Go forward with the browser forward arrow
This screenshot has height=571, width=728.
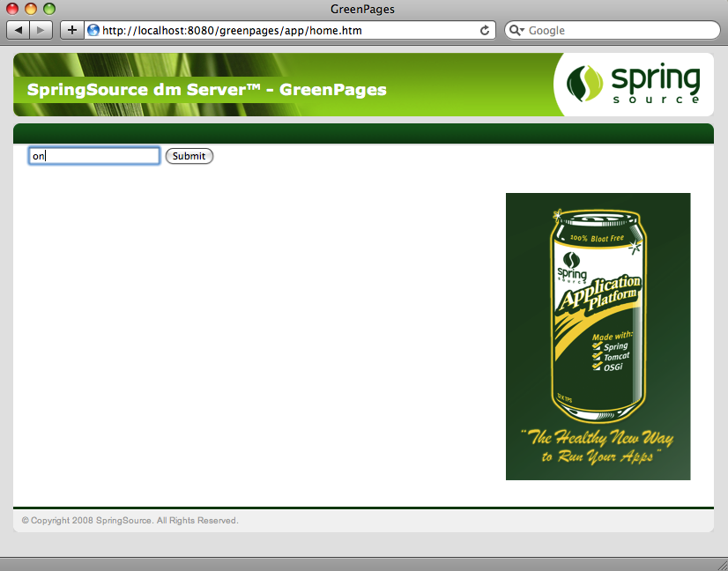click(x=41, y=30)
